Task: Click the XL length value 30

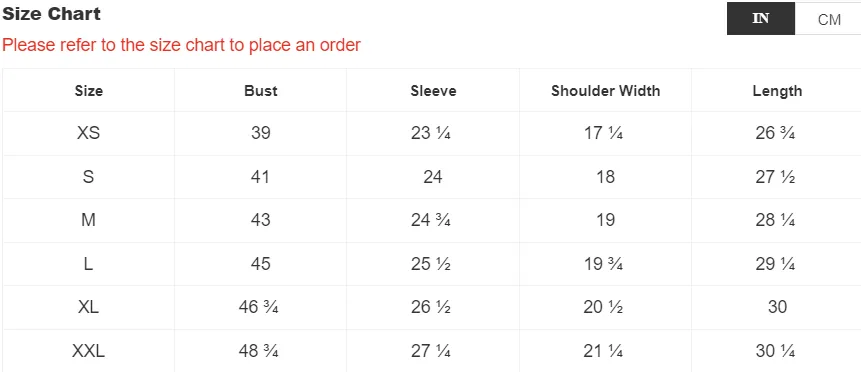Action: pos(777,307)
